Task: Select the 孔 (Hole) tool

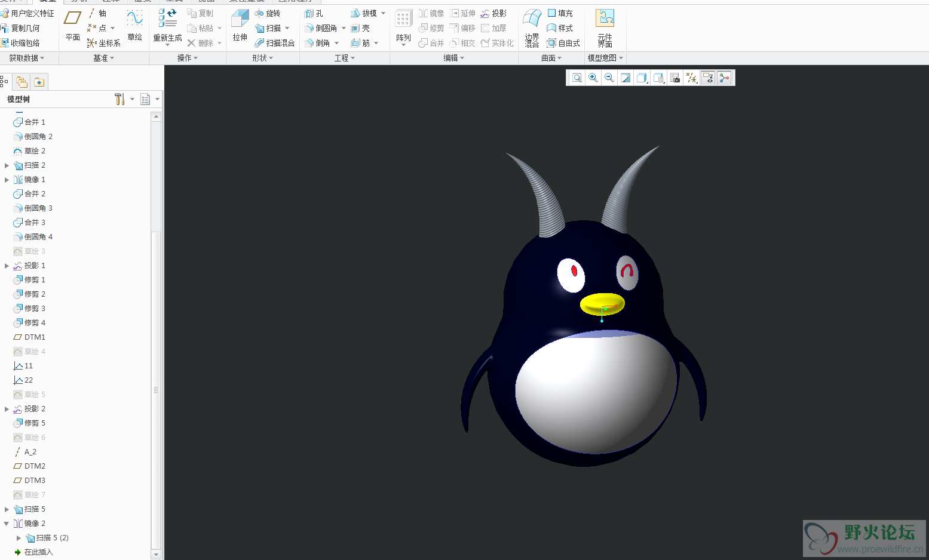Action: (x=314, y=13)
